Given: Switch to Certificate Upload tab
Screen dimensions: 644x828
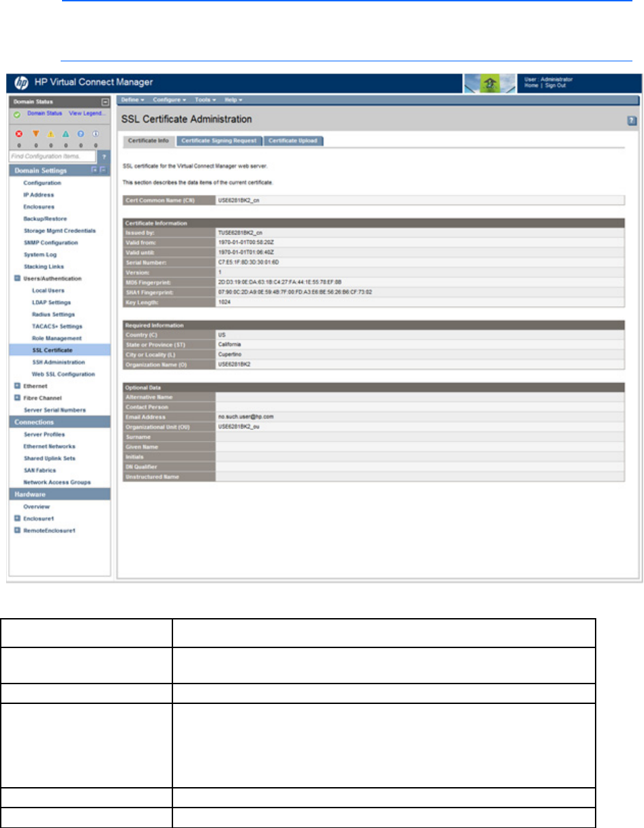Looking at the screenshot, I should [x=293, y=141].
